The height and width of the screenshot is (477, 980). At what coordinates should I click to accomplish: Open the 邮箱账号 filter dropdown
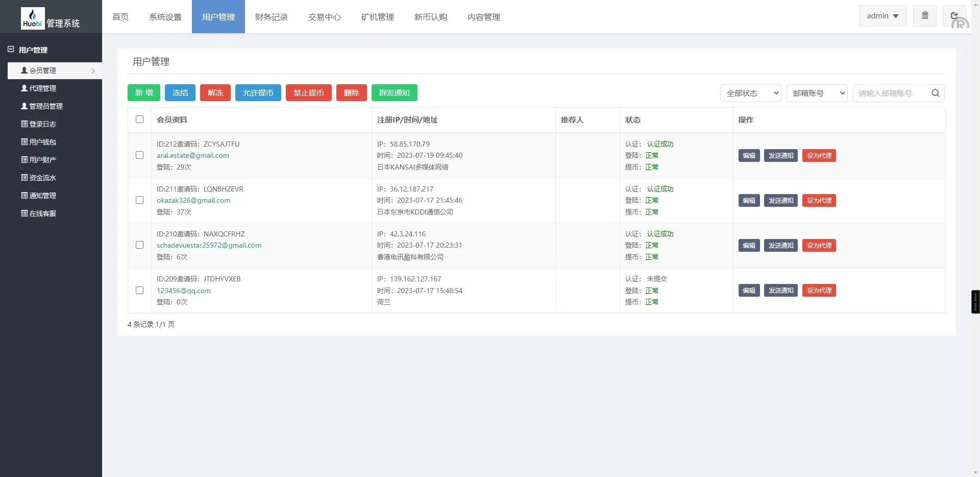click(817, 93)
